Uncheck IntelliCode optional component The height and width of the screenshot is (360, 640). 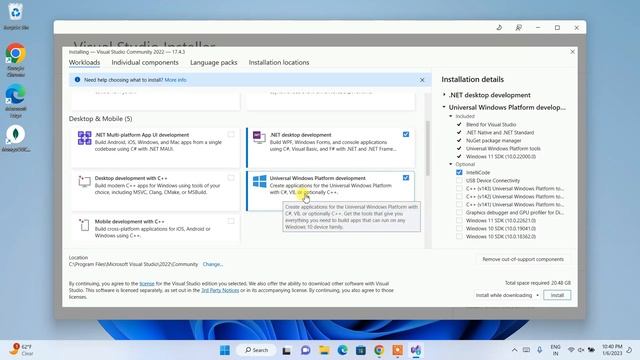point(459,172)
